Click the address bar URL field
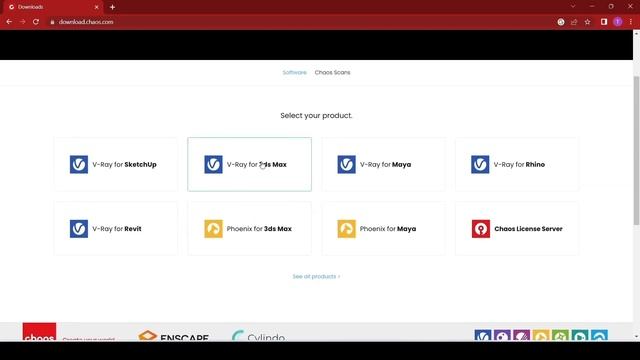The height and width of the screenshot is (360, 640). [302, 22]
